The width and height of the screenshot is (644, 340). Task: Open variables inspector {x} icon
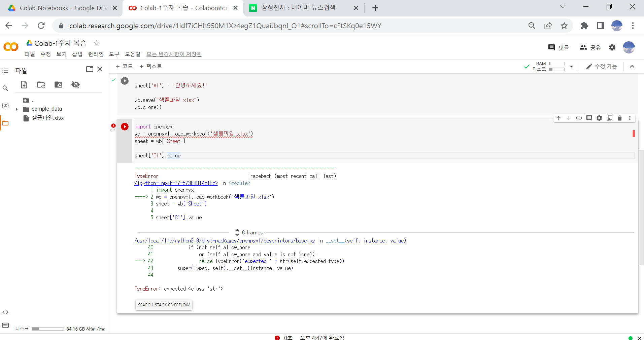point(5,105)
